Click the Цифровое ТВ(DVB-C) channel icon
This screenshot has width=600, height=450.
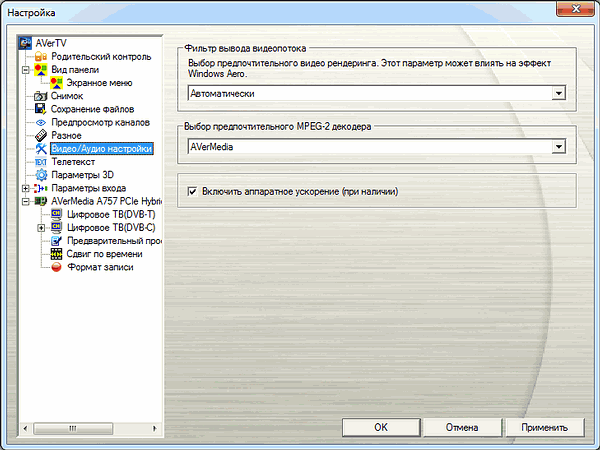tap(56, 227)
